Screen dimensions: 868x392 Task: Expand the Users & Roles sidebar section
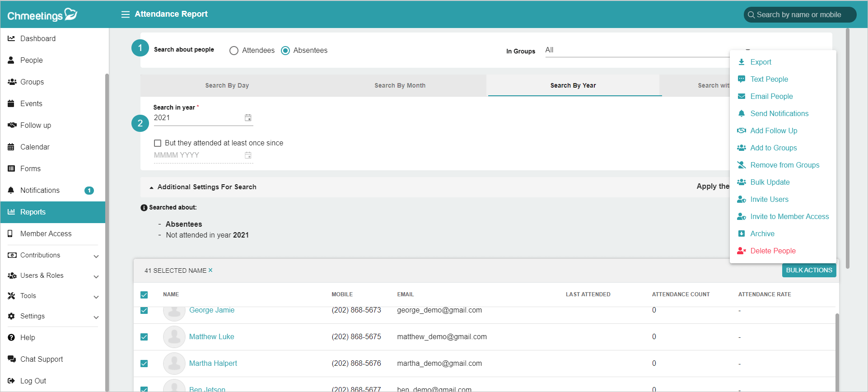pos(96,276)
